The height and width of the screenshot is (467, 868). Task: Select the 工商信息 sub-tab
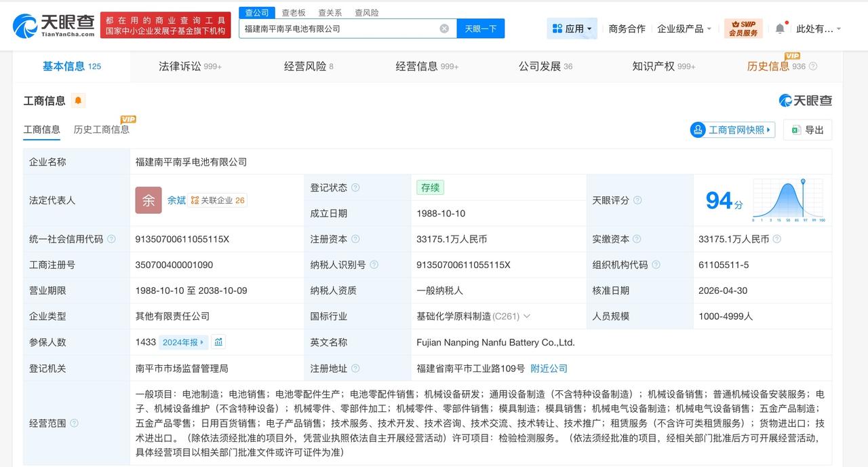(42, 129)
